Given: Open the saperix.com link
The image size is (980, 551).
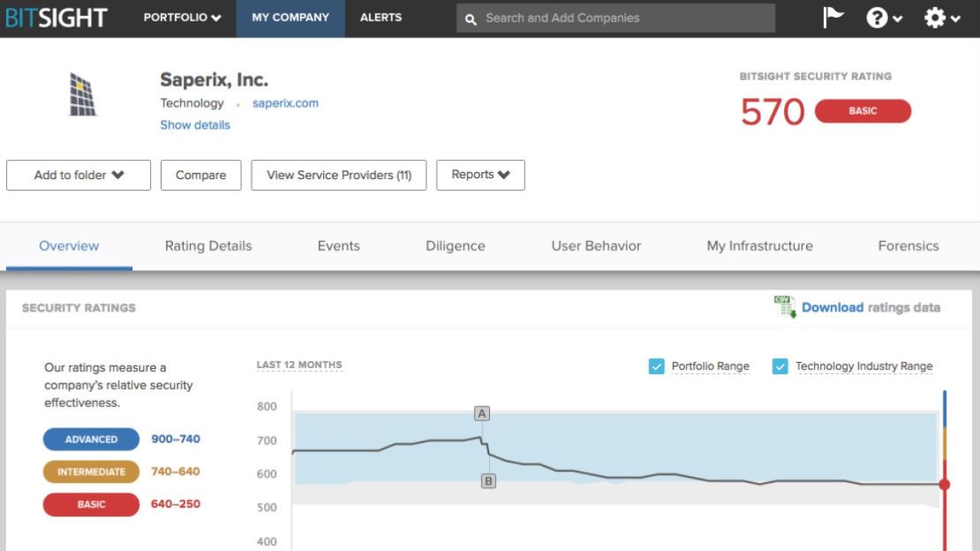Looking at the screenshot, I should pyautogui.click(x=285, y=103).
